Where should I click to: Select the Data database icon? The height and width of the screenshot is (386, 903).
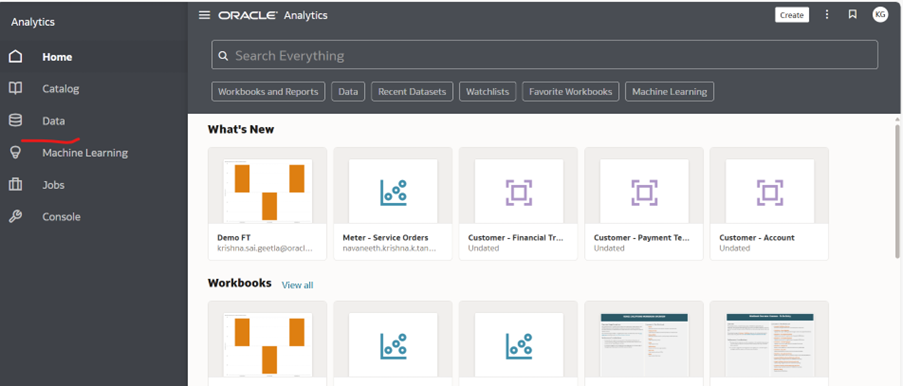(16, 120)
